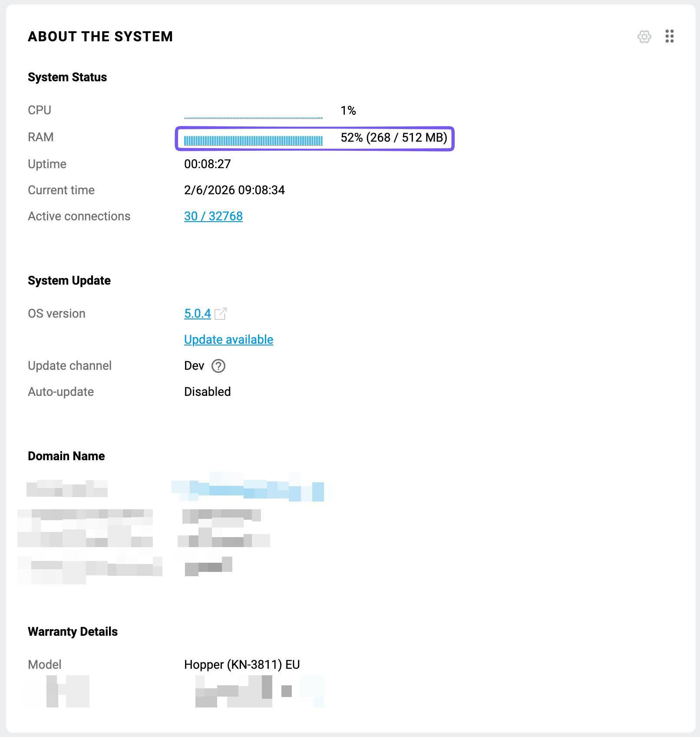Image resolution: width=700 pixels, height=737 pixels.
Task: Open the 30 / 32768 active connections link
Action: pos(213,216)
